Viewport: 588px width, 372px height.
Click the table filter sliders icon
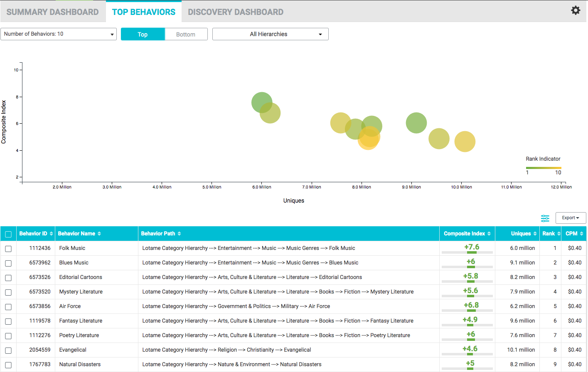545,218
